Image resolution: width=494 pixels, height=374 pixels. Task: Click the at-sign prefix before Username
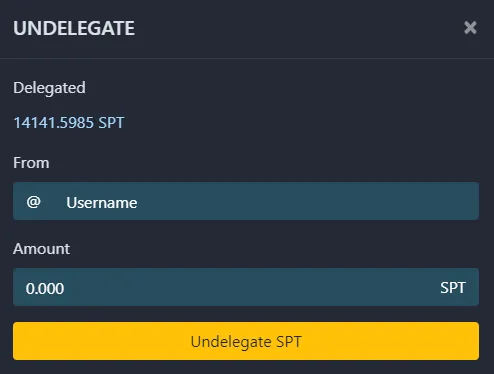coord(34,202)
